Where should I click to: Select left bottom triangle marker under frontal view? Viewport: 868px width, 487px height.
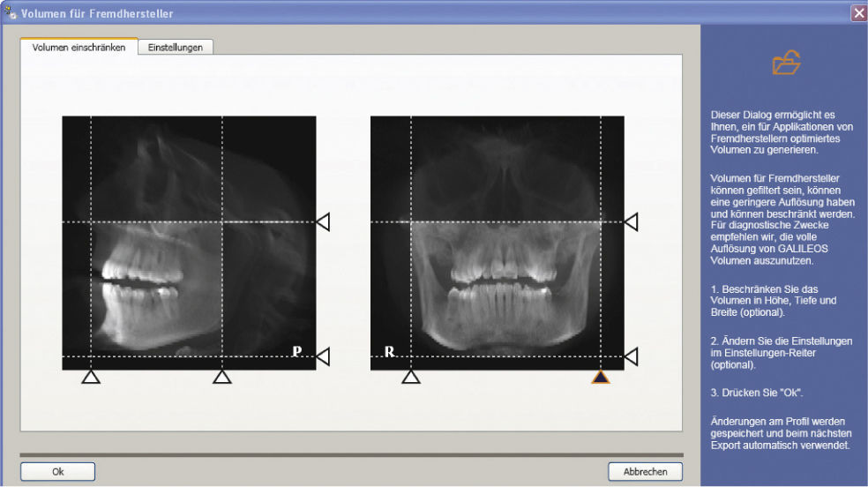[x=410, y=378]
